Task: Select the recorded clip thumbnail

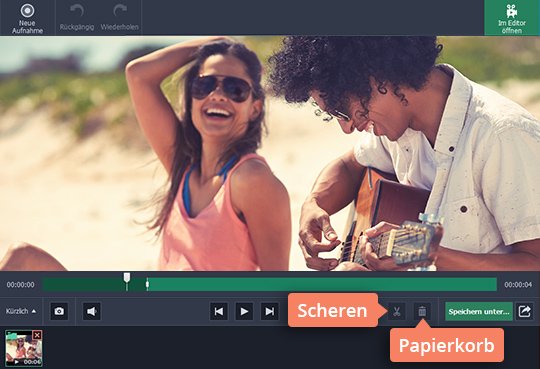Action: click(x=24, y=348)
